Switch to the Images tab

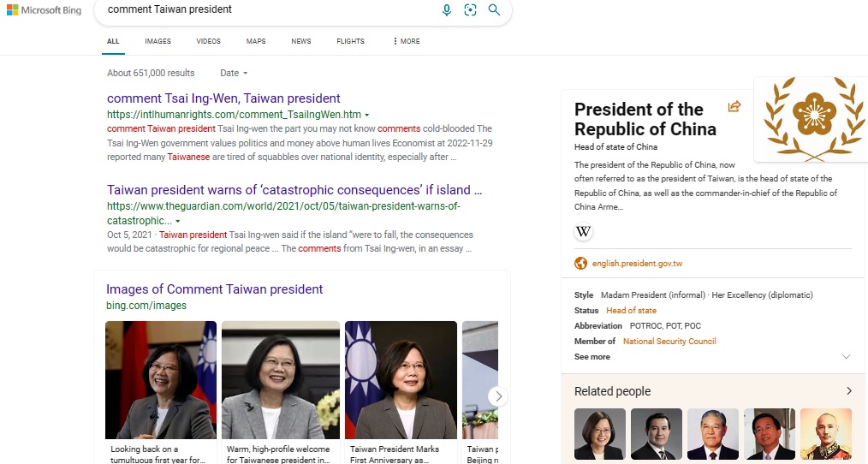tap(158, 41)
